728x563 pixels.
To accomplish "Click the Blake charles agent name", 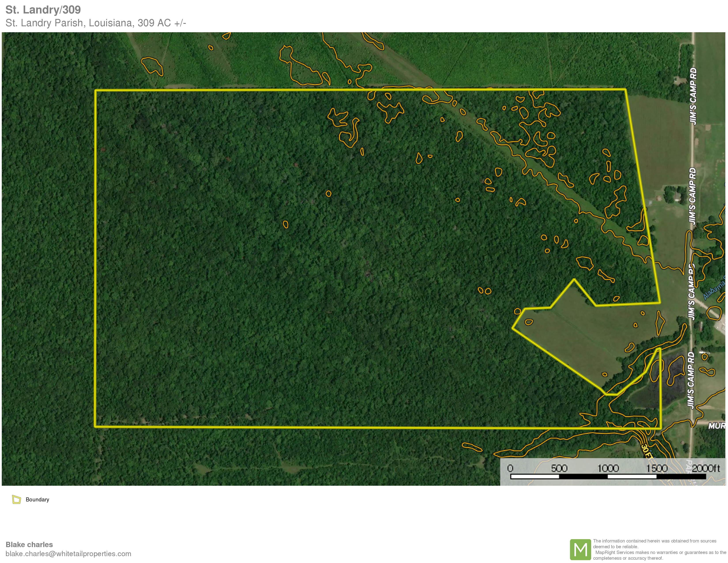I will tap(29, 544).
